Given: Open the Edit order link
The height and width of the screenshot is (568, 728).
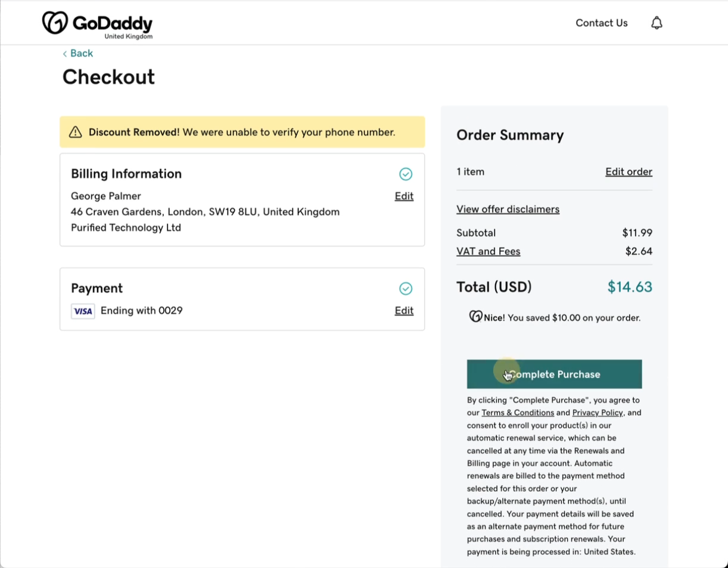Looking at the screenshot, I should (x=629, y=172).
